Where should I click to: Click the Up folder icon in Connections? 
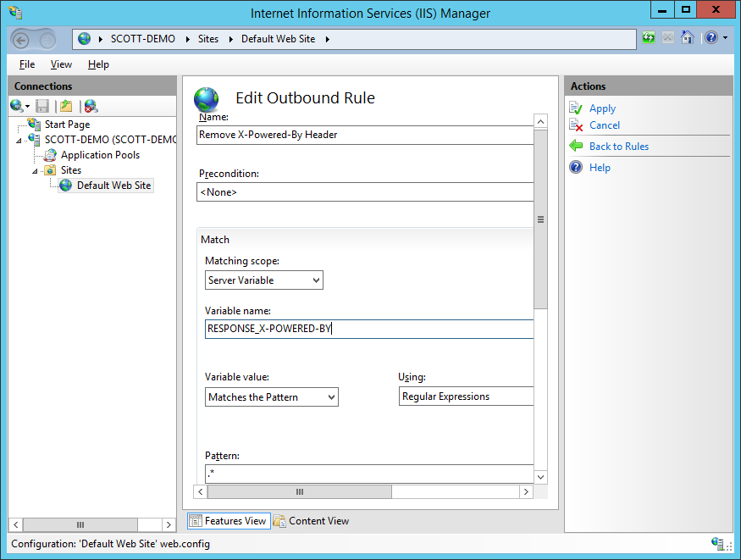tap(66, 106)
